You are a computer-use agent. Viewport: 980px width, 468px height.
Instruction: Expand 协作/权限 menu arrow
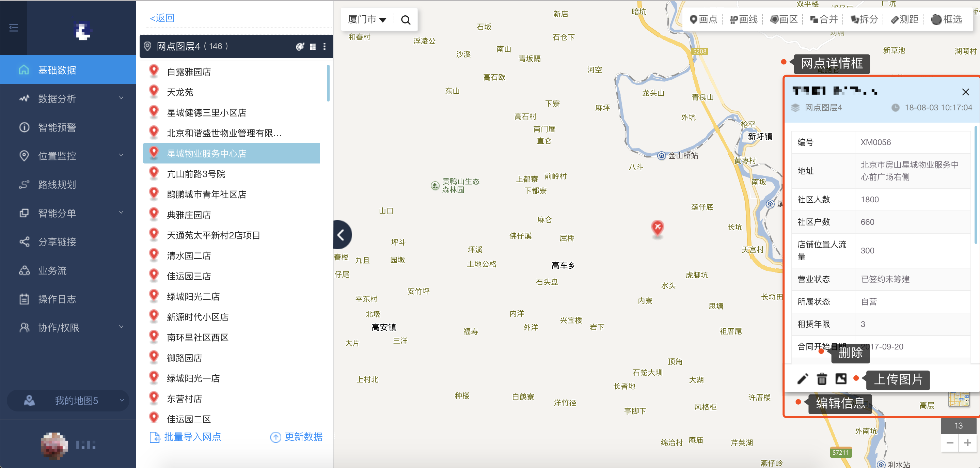[x=121, y=327]
